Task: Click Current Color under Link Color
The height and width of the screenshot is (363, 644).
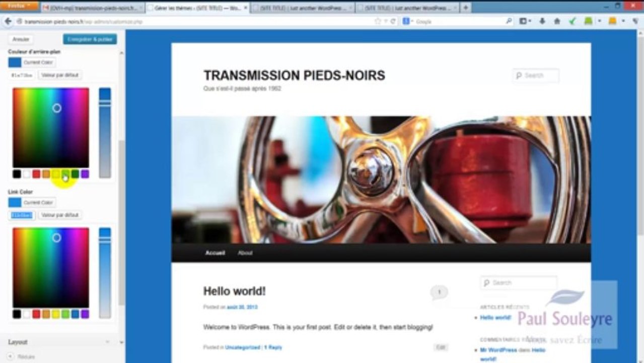Action: pos(32,203)
